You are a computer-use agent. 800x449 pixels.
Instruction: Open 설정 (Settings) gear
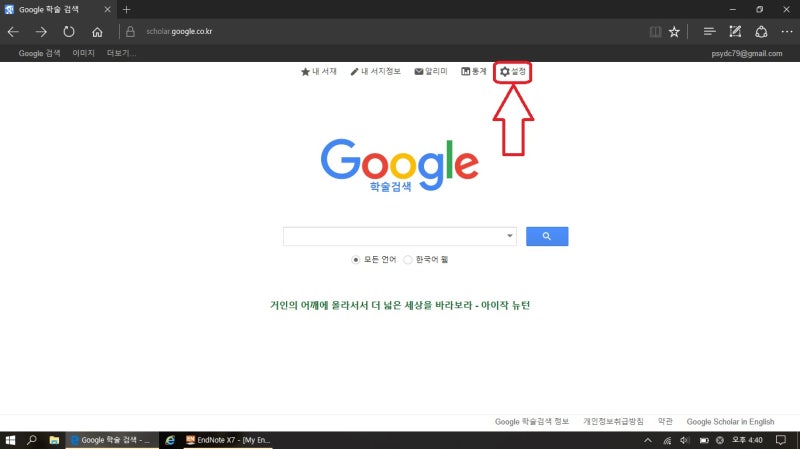tap(513, 71)
